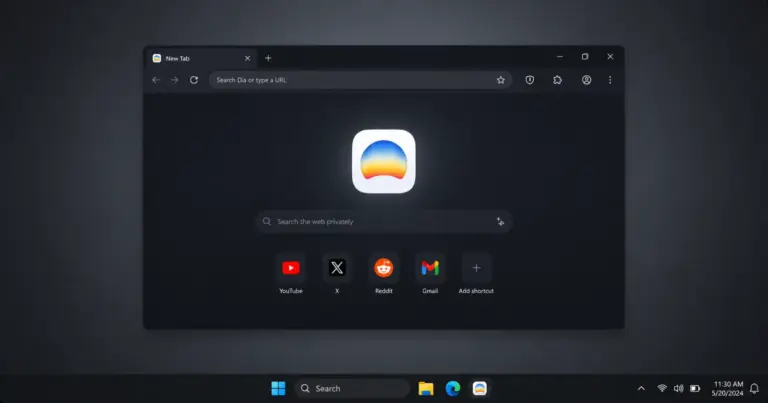The image size is (768, 403).
Task: Open Microsoft Edge from taskbar
Action: click(453, 388)
